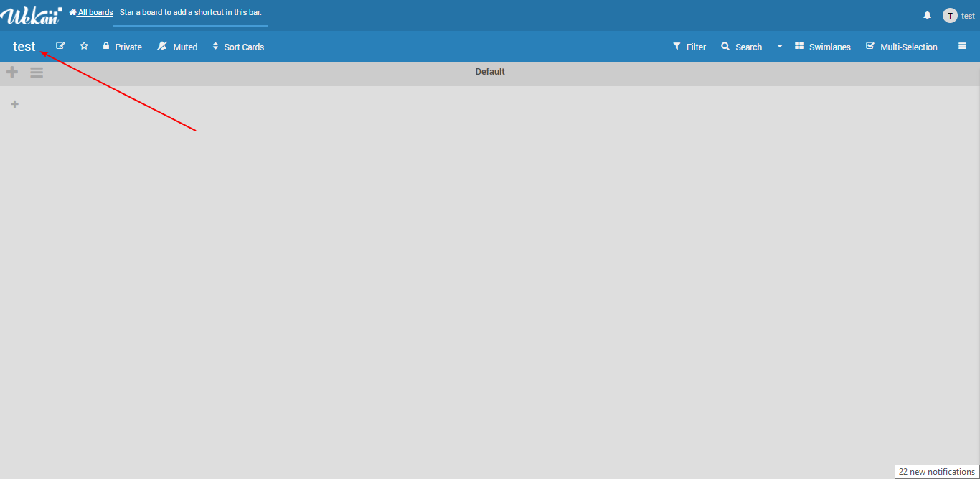The image size is (980, 479).
Task: Open the Search panel
Action: (742, 47)
